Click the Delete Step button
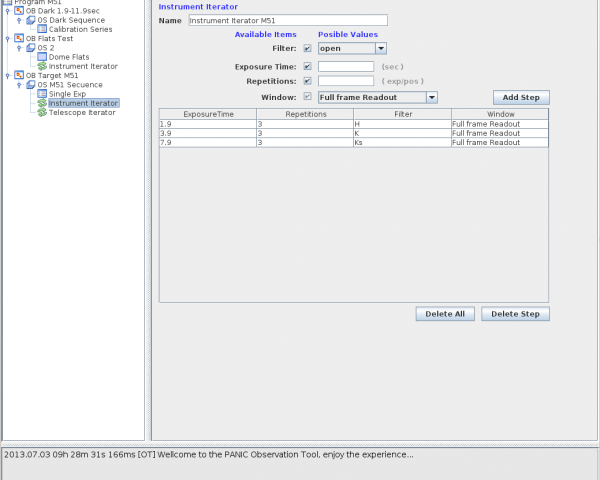The image size is (600, 480). coord(515,314)
